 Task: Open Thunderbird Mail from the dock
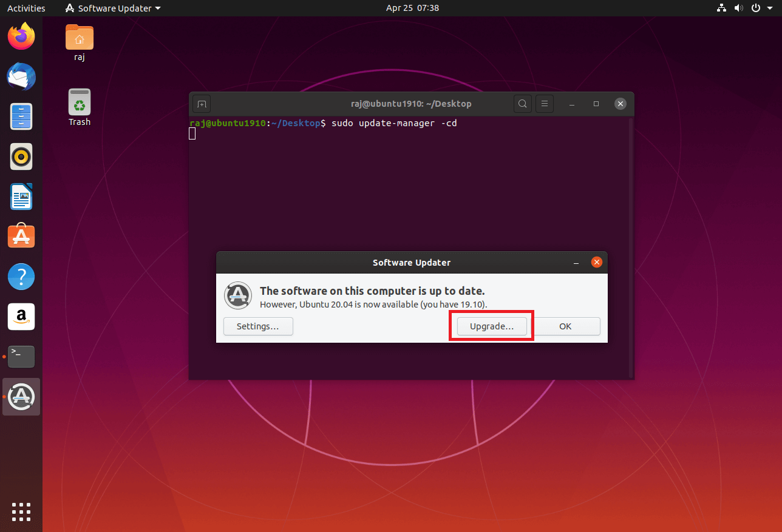coord(21,76)
